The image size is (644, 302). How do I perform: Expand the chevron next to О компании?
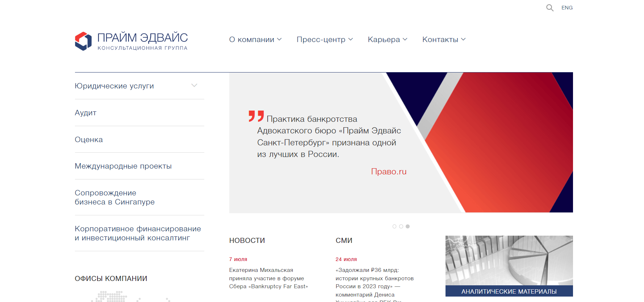point(279,40)
